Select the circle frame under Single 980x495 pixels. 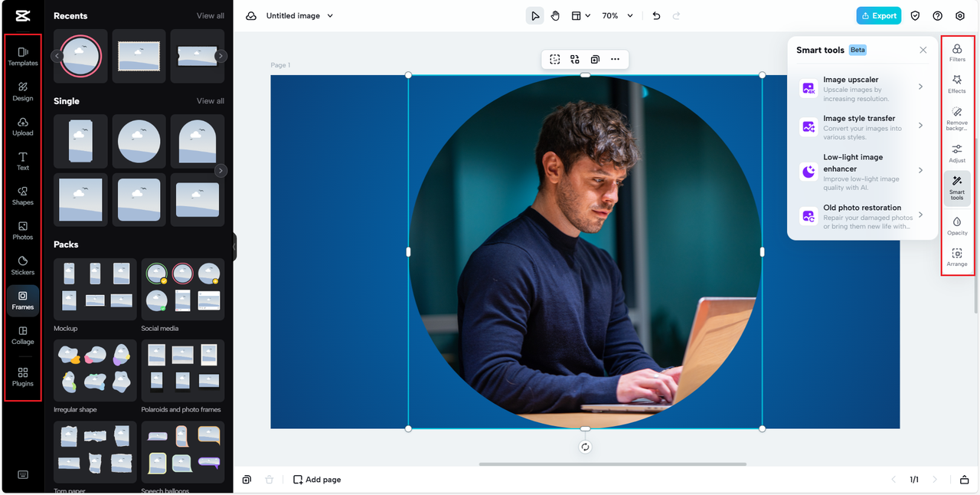tap(139, 141)
